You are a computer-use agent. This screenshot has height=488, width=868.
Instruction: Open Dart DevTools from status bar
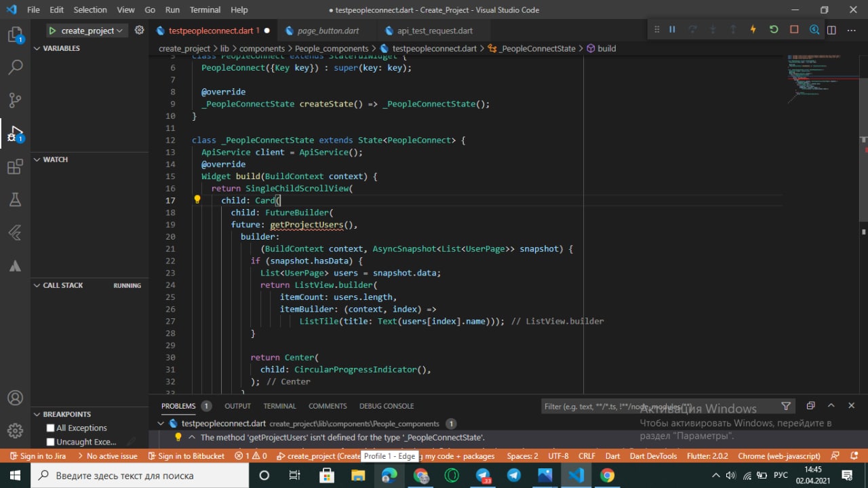(x=654, y=456)
